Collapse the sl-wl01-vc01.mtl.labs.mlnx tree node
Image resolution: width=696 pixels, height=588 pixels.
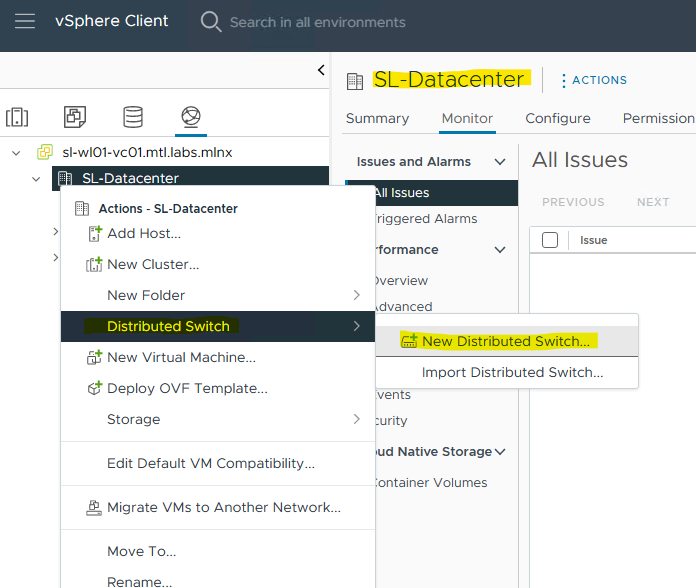point(16,153)
